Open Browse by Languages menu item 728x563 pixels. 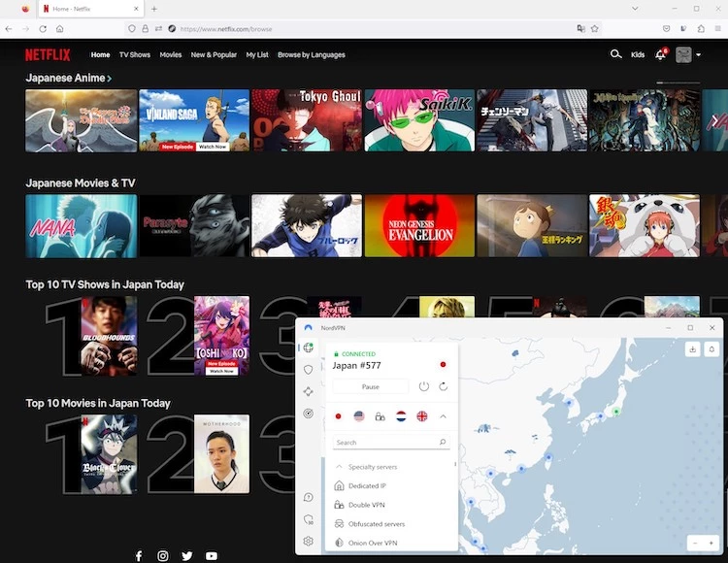[x=311, y=54]
